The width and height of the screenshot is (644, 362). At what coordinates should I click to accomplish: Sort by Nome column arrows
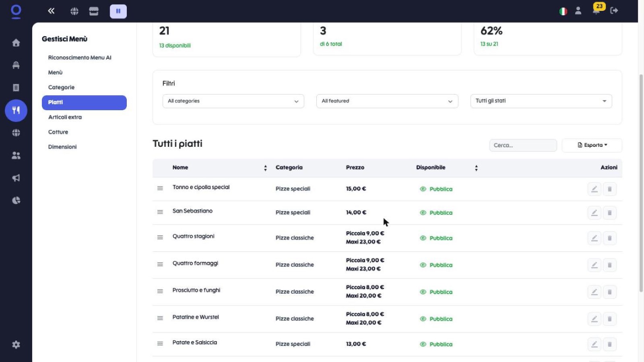coord(265,168)
